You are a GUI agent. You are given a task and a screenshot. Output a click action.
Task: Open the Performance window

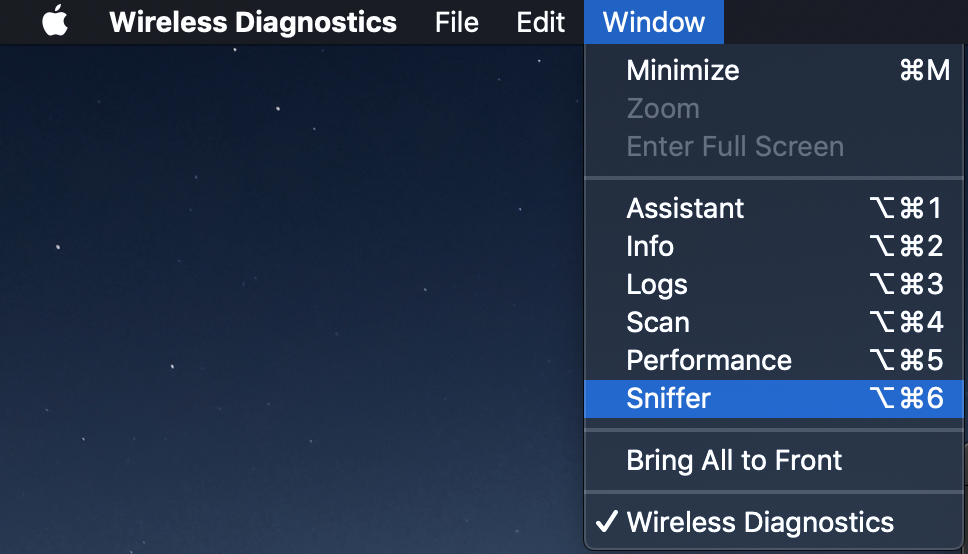point(709,361)
